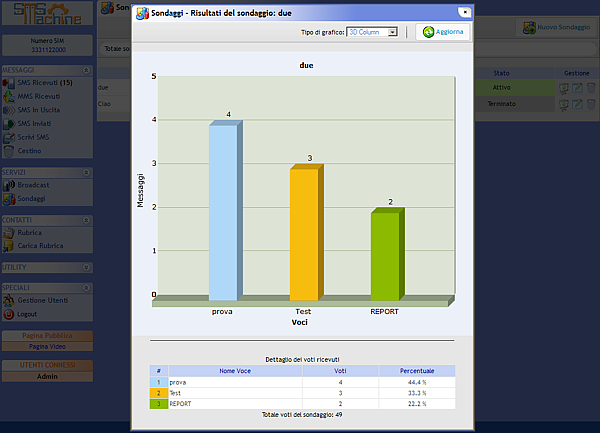The image size is (600, 433).
Task: Delete icon for the Attivo survey
Action: click(591, 88)
